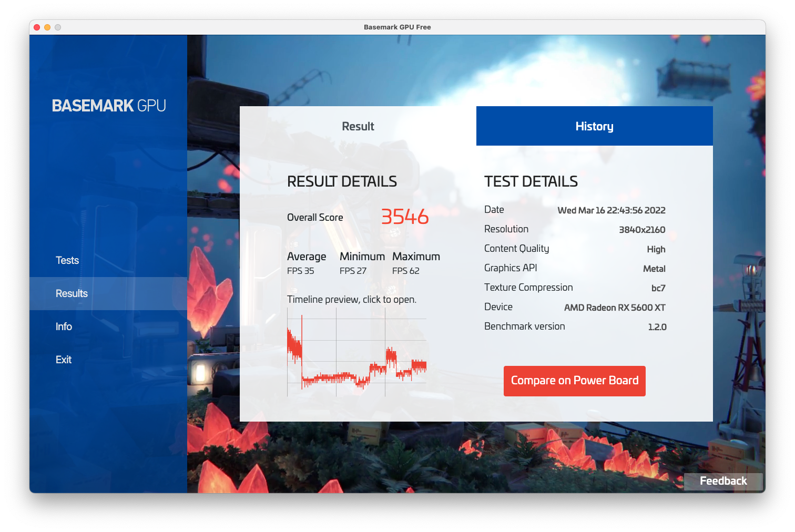Open the Tests section in sidebar
Screen dimensions: 795x532
pos(67,260)
